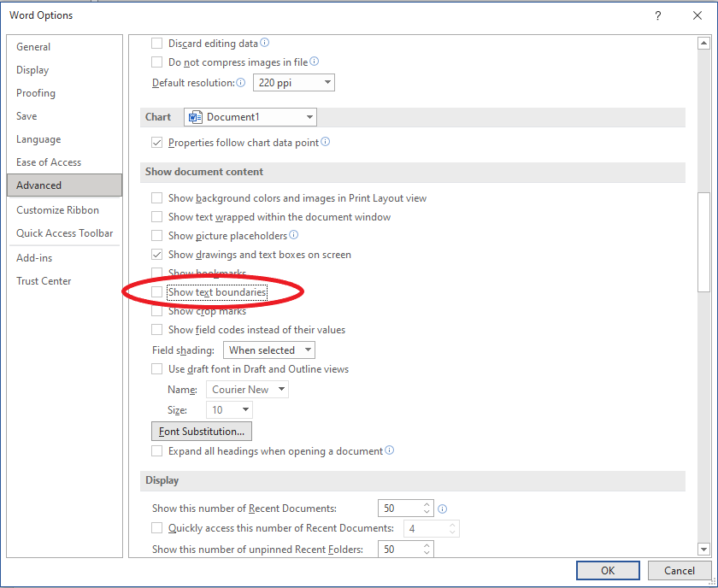Click info icon next to Default resolution label
Viewport: 718px width, 588px height.
pyautogui.click(x=241, y=83)
